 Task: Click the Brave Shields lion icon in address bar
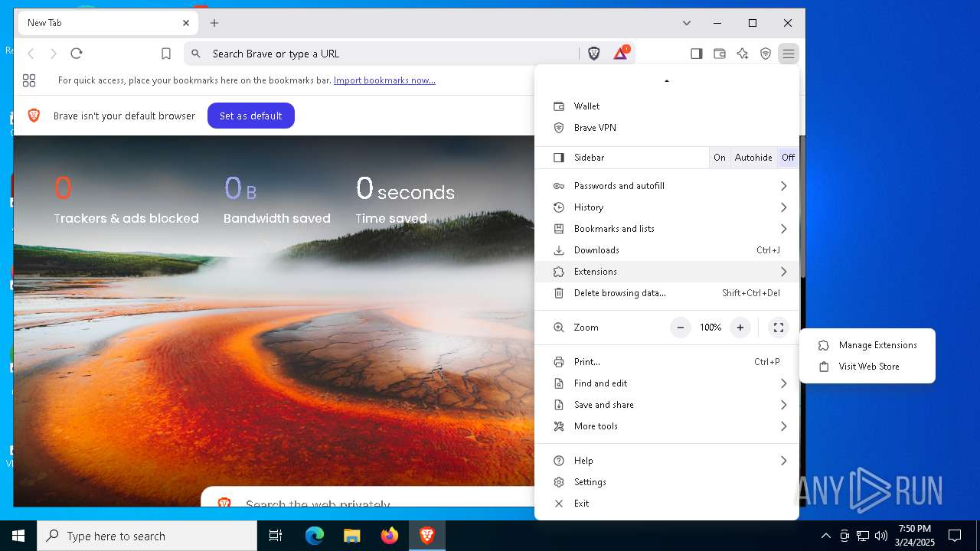(594, 54)
